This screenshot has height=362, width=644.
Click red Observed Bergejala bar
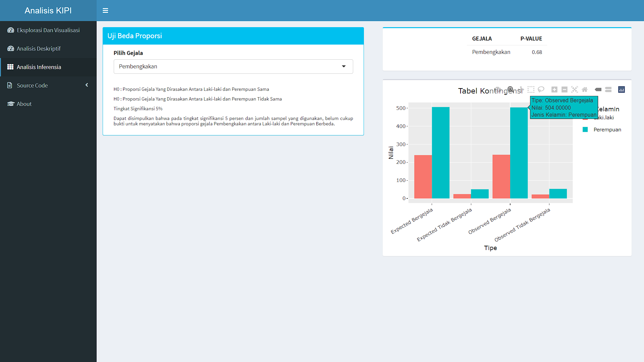501,177
